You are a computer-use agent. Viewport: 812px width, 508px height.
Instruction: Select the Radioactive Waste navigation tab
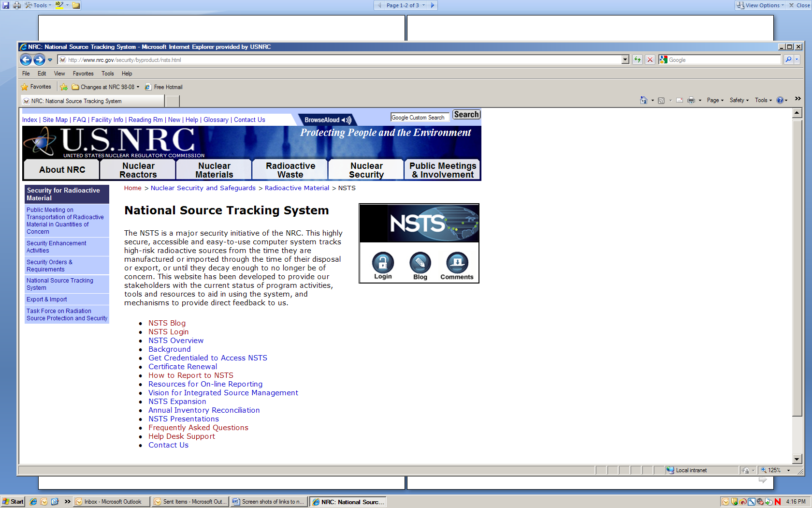(x=290, y=170)
